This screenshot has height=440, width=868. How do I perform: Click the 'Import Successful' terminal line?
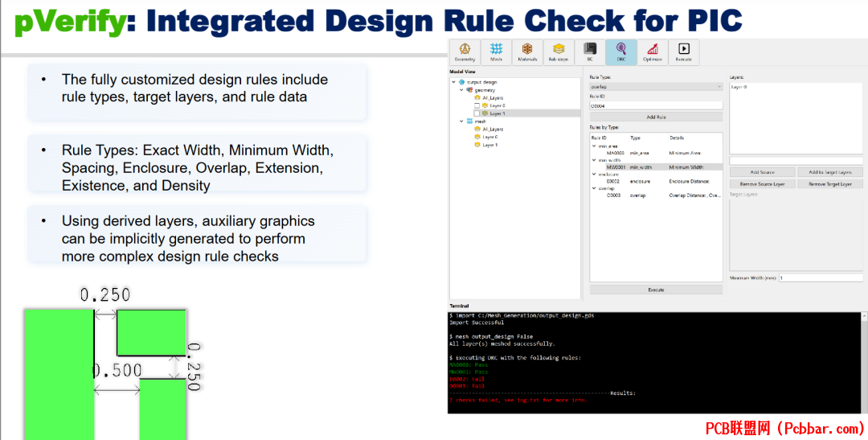coord(477,323)
